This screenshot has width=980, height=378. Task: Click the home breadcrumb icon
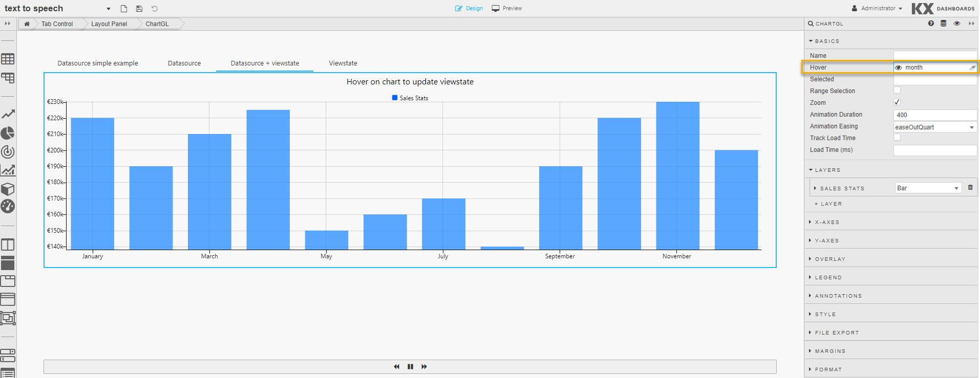pyautogui.click(x=27, y=24)
